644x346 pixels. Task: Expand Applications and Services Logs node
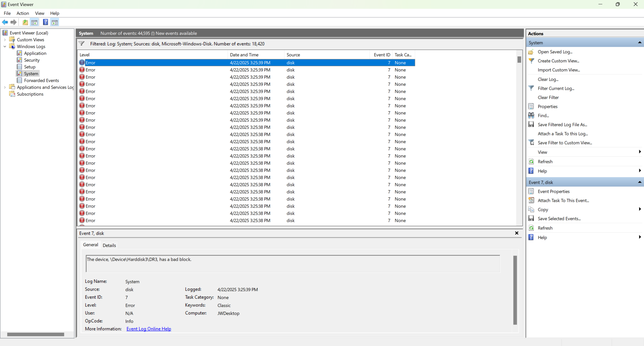tap(5, 87)
